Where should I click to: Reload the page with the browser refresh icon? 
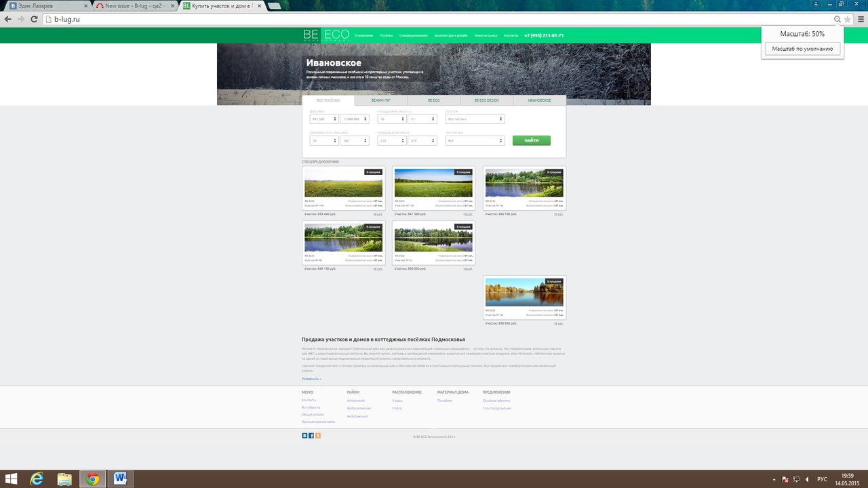[x=35, y=20]
